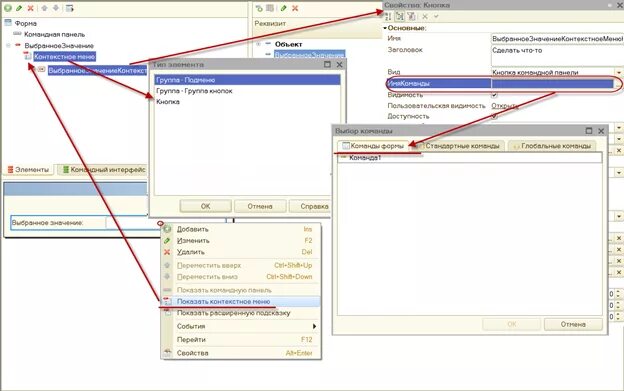Click the last icon in form elements toolbar
Viewport: 624px width, 391px height.
[70, 8]
